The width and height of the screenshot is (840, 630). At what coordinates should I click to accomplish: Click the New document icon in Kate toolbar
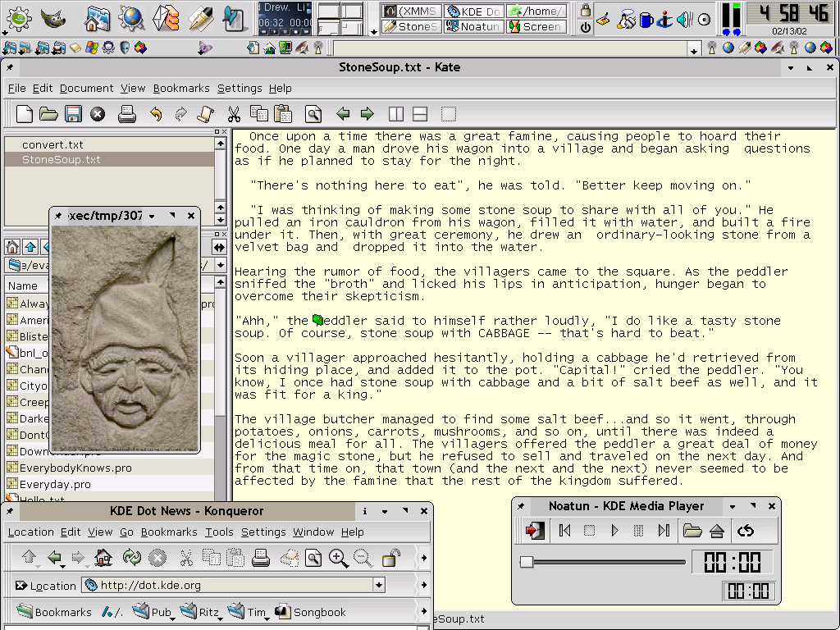(x=24, y=113)
